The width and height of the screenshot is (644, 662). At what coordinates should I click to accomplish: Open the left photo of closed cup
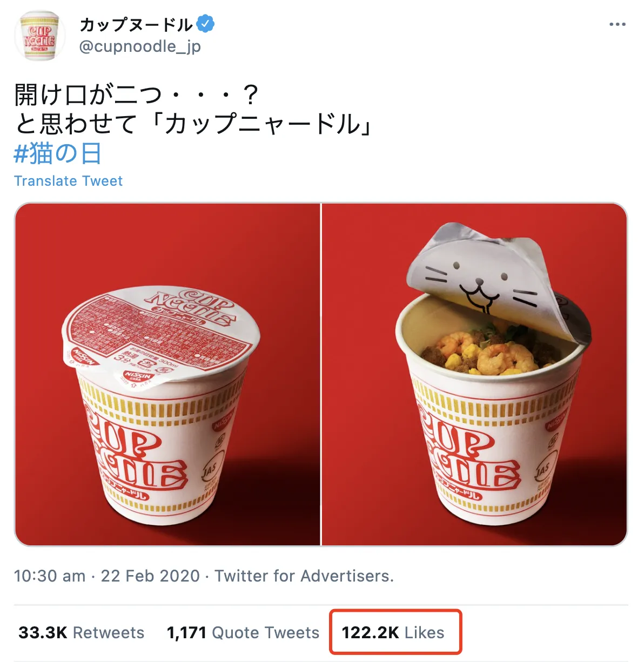click(167, 374)
